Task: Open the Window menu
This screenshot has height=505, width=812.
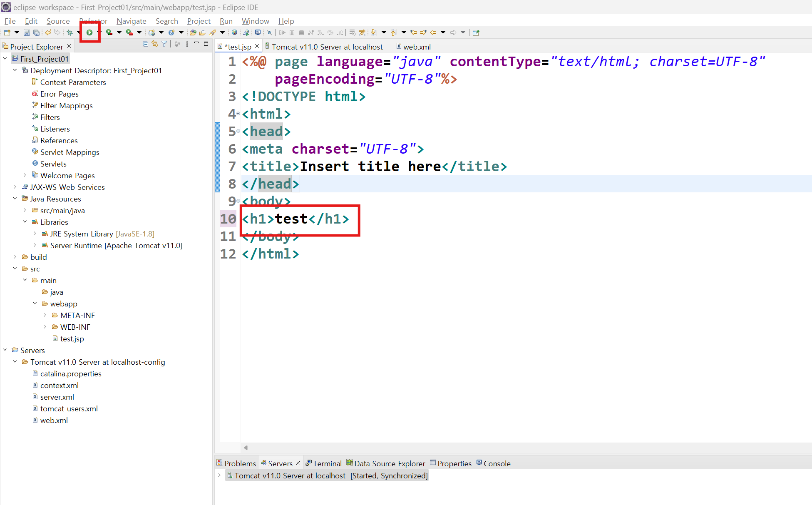Action: point(255,21)
